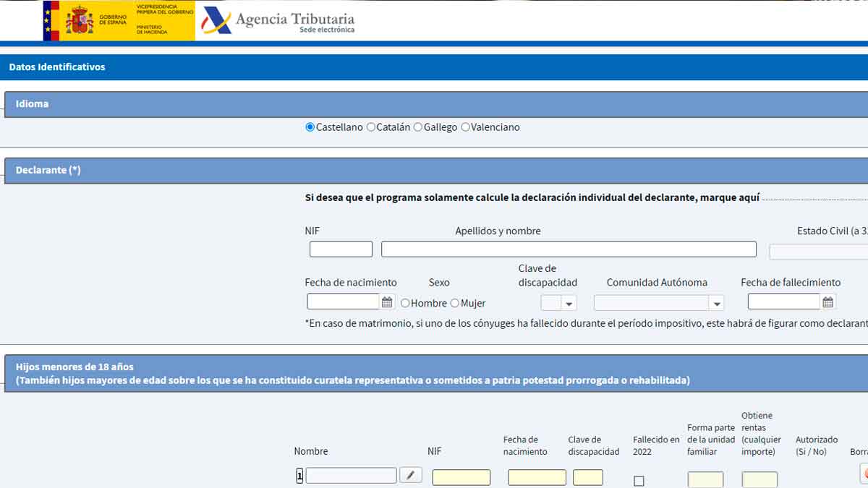Click the Fecha de nacimiento date field
This screenshot has width=868, height=488.
pyautogui.click(x=343, y=301)
